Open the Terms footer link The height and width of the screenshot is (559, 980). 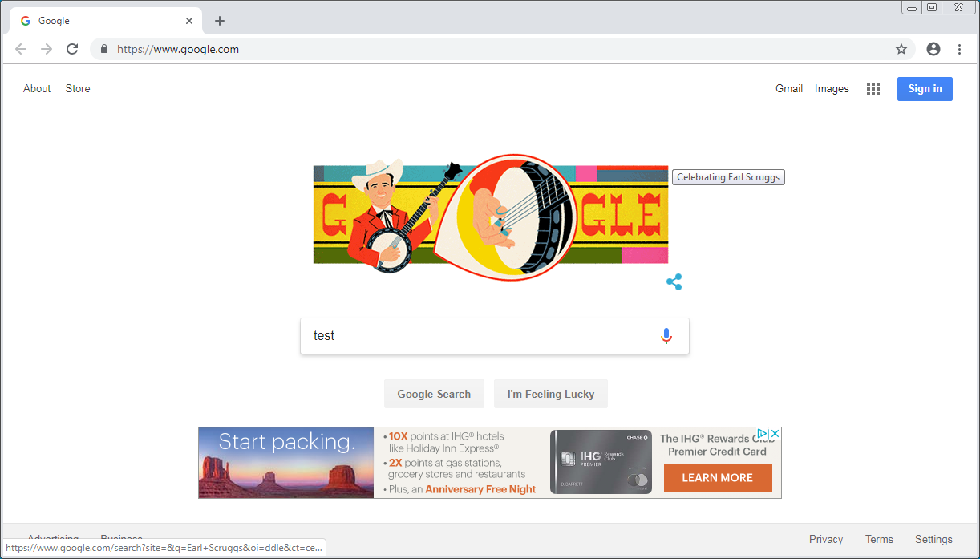(879, 540)
